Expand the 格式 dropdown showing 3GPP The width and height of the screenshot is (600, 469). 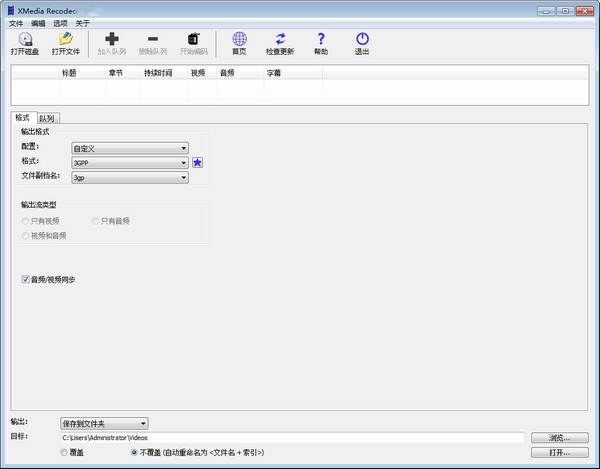(x=129, y=162)
